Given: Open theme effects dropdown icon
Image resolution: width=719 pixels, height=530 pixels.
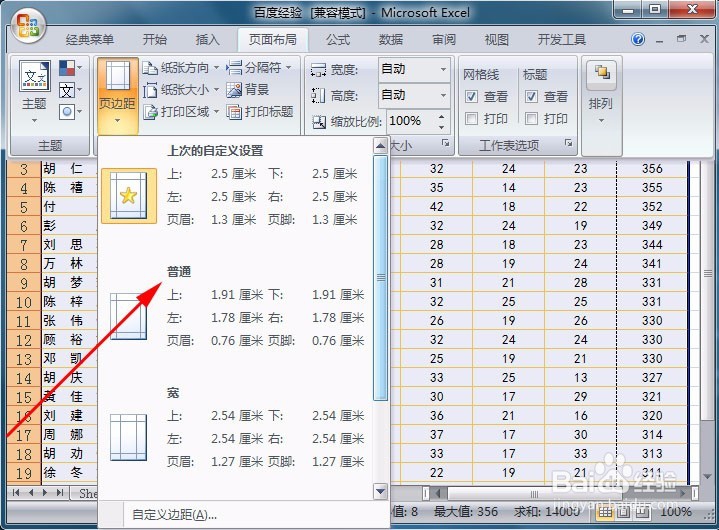Looking at the screenshot, I should pyautogui.click(x=71, y=111).
